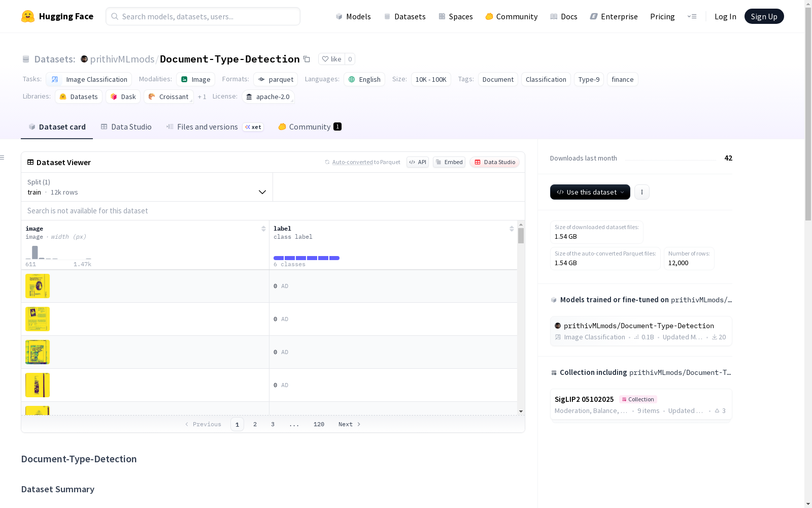Click the English language tag
The image size is (812, 508).
(364, 79)
